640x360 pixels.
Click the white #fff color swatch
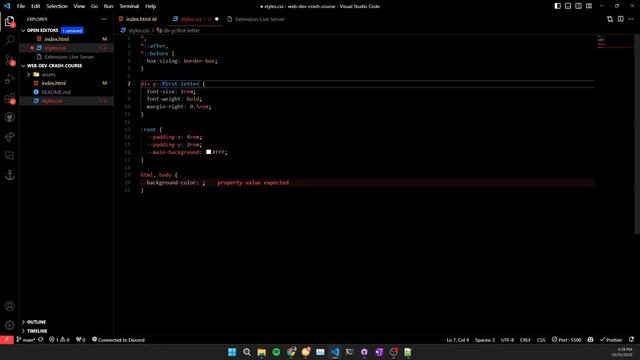209,152
